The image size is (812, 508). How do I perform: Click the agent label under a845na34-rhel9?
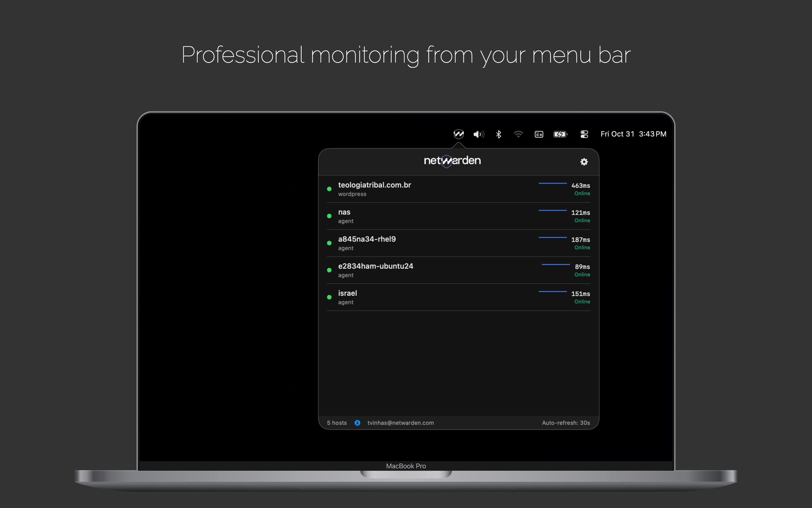[346, 248]
